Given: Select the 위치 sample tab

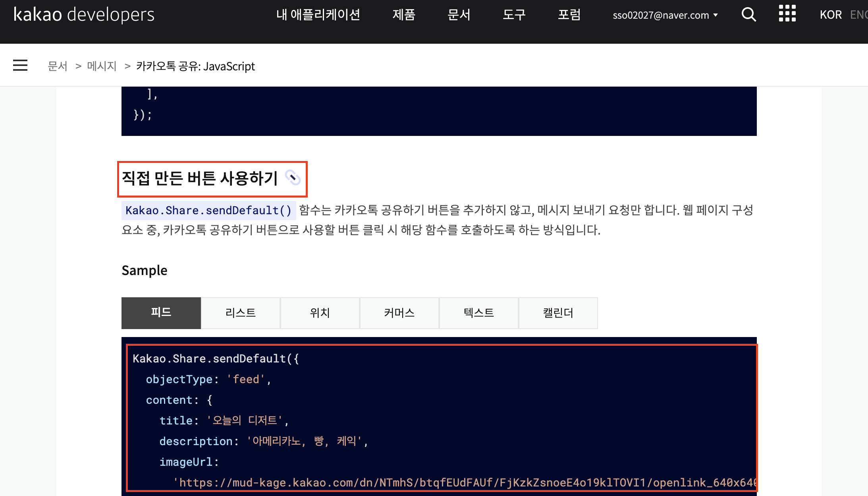Looking at the screenshot, I should 320,313.
